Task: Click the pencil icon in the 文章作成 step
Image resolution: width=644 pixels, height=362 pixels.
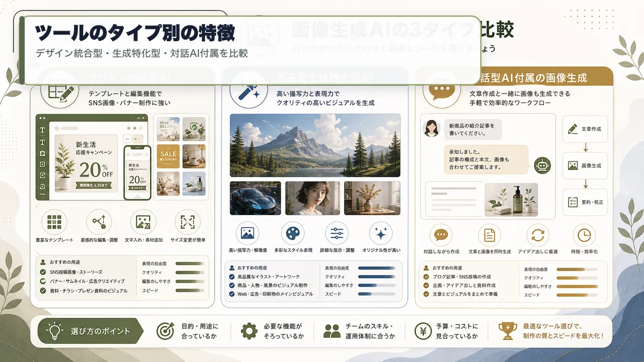Action: tap(572, 129)
